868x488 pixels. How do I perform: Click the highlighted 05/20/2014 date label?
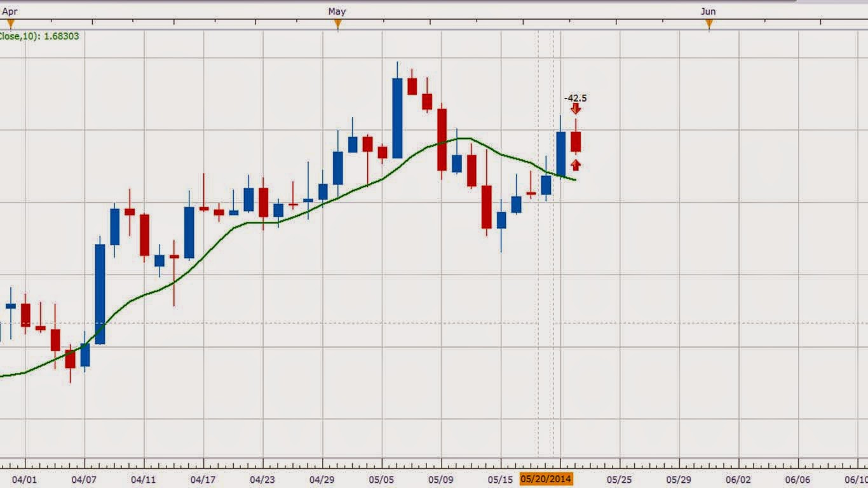[x=546, y=479]
